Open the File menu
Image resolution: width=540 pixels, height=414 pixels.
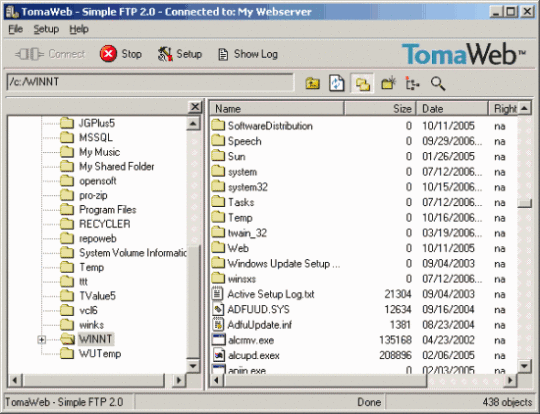point(15,29)
